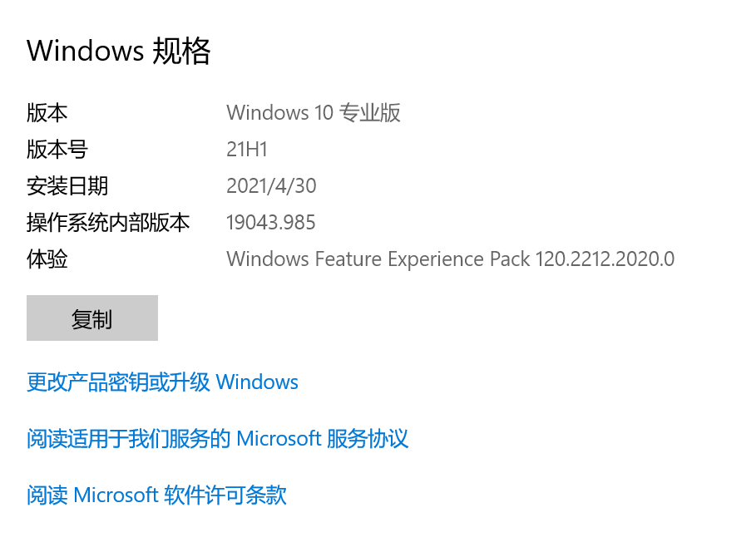Select the Windows Feature Experience Pack text

point(378,259)
